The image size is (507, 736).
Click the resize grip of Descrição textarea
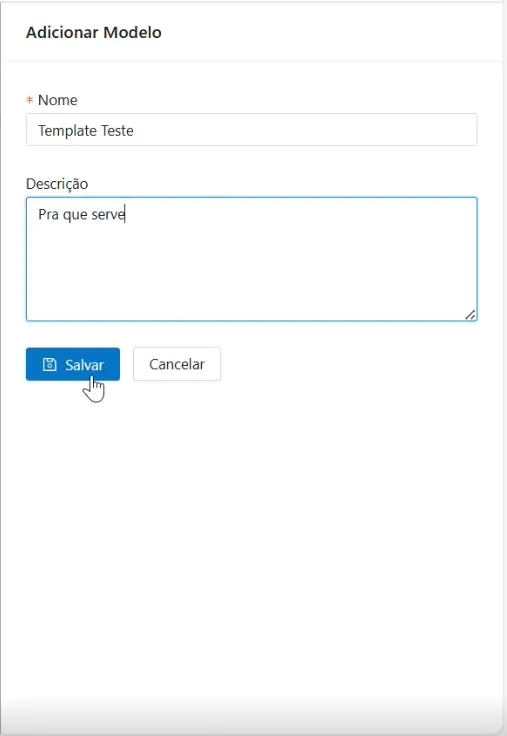pyautogui.click(x=470, y=315)
